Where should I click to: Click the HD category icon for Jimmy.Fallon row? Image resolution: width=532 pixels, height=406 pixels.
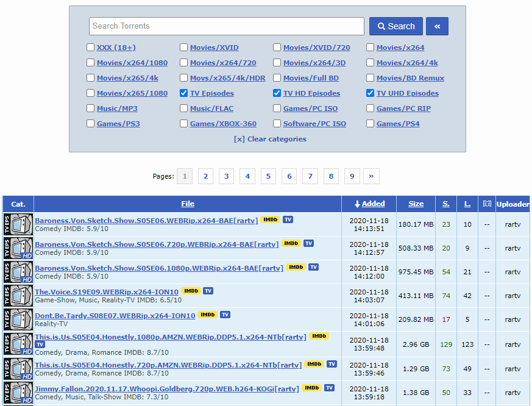[x=18, y=393]
